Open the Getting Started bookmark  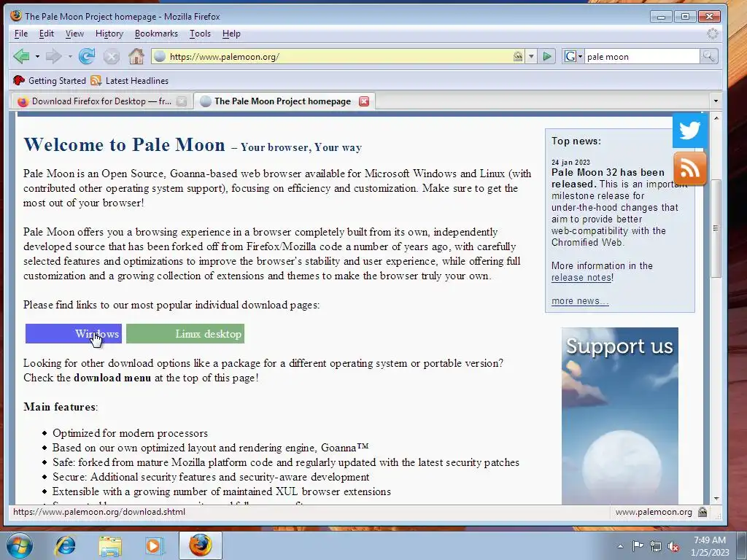click(x=50, y=80)
